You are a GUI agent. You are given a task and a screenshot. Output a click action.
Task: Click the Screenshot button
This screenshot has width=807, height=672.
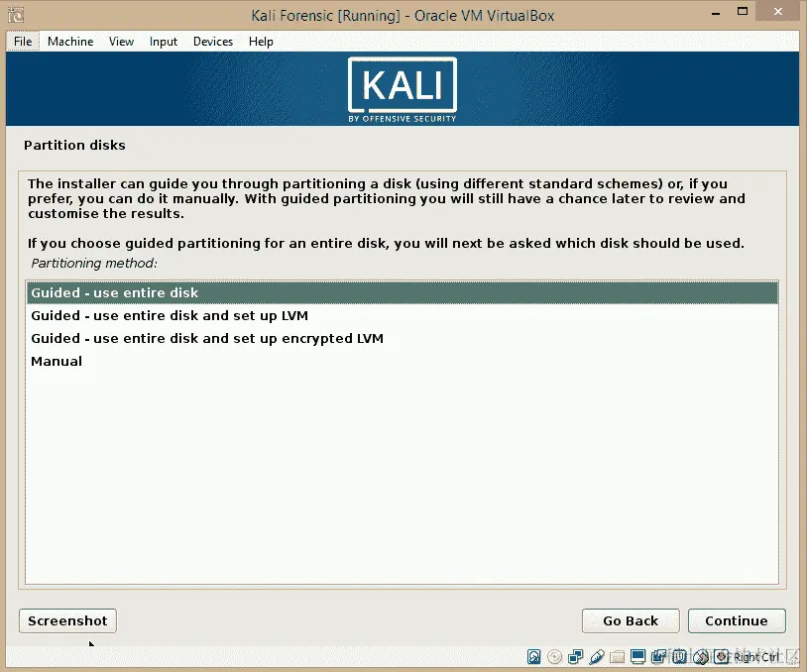(x=67, y=620)
